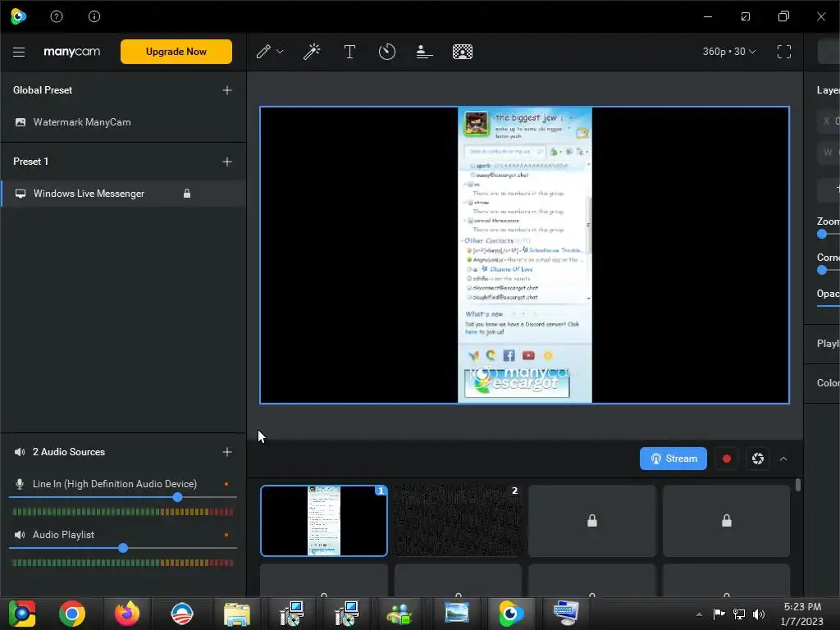Open the lower third tool

pyautogui.click(x=424, y=52)
